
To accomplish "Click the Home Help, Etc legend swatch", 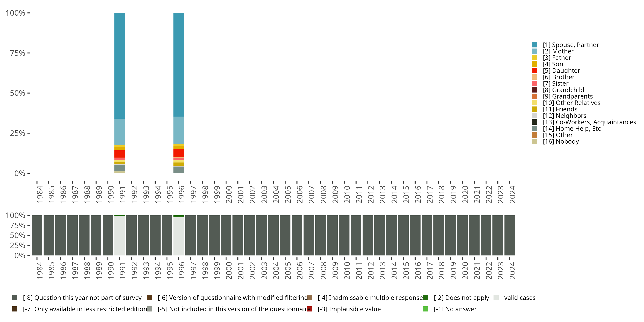I will (x=535, y=129).
